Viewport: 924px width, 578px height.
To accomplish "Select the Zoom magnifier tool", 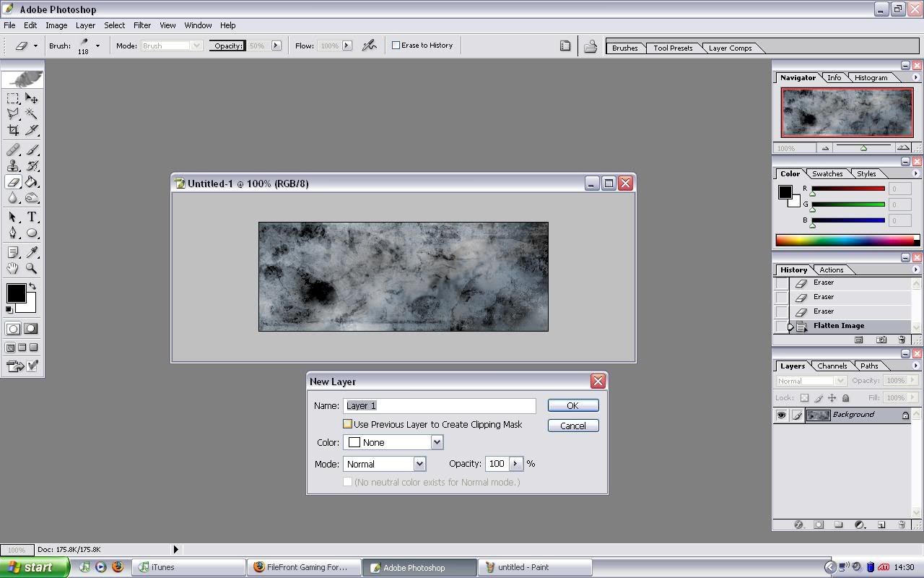I will point(32,268).
